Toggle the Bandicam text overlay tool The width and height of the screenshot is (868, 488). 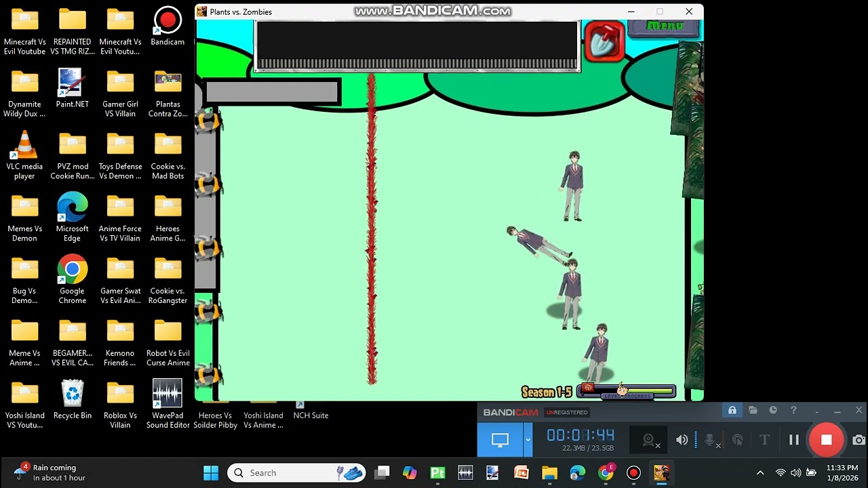pos(764,440)
